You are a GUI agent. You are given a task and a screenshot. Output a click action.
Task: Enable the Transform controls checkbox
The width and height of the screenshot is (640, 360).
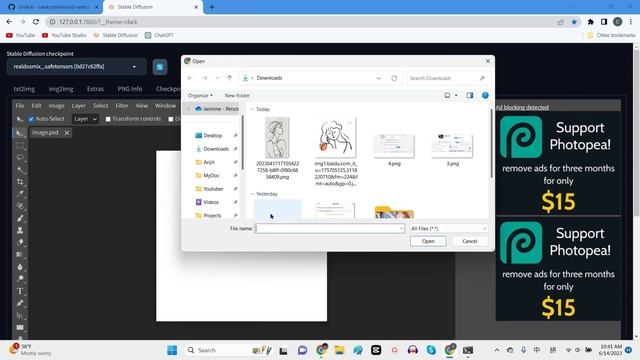point(108,119)
